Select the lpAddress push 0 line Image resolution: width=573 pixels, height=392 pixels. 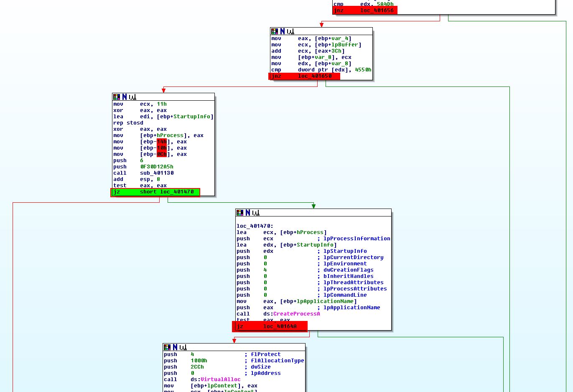(222, 373)
